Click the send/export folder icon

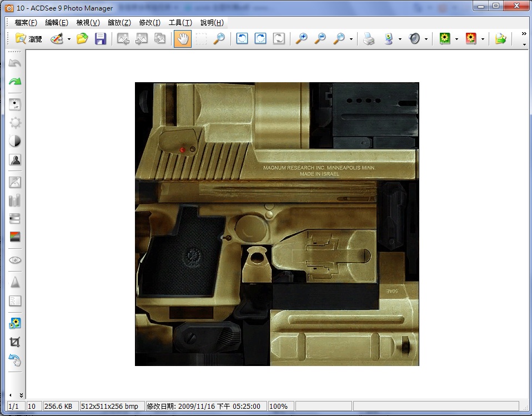(x=500, y=39)
